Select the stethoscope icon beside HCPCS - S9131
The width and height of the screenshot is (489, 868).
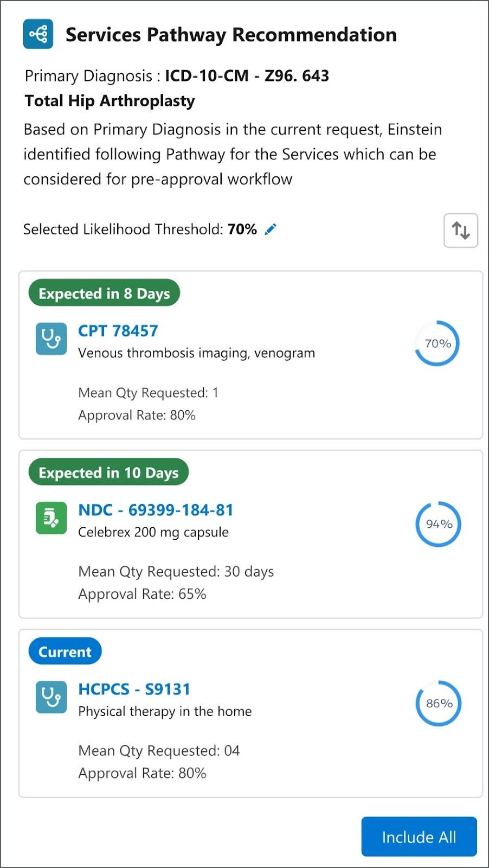pos(50,697)
